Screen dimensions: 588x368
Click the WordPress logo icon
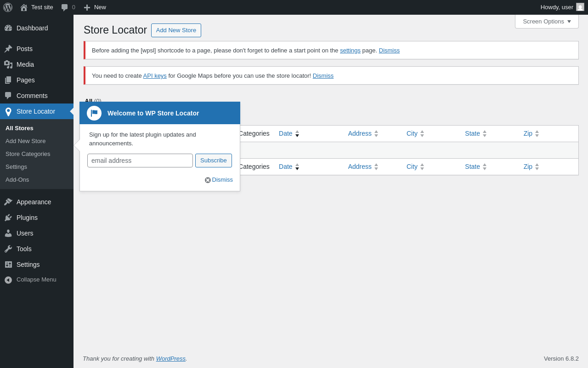(x=8, y=7)
